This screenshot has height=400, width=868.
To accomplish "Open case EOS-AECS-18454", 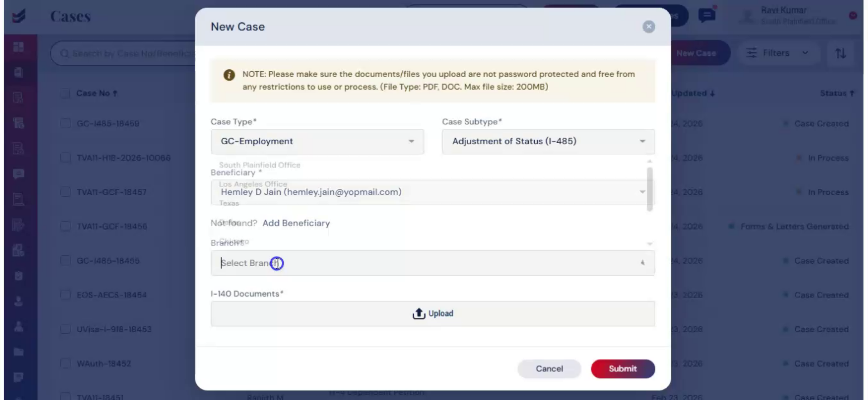I will [111, 295].
